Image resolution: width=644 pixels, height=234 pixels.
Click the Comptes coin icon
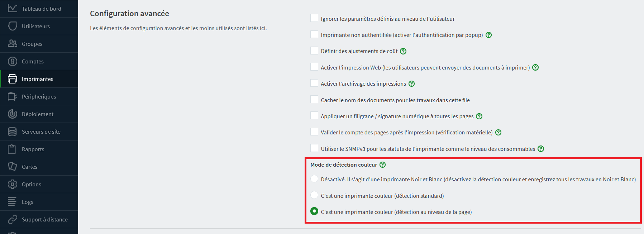pyautogui.click(x=13, y=61)
